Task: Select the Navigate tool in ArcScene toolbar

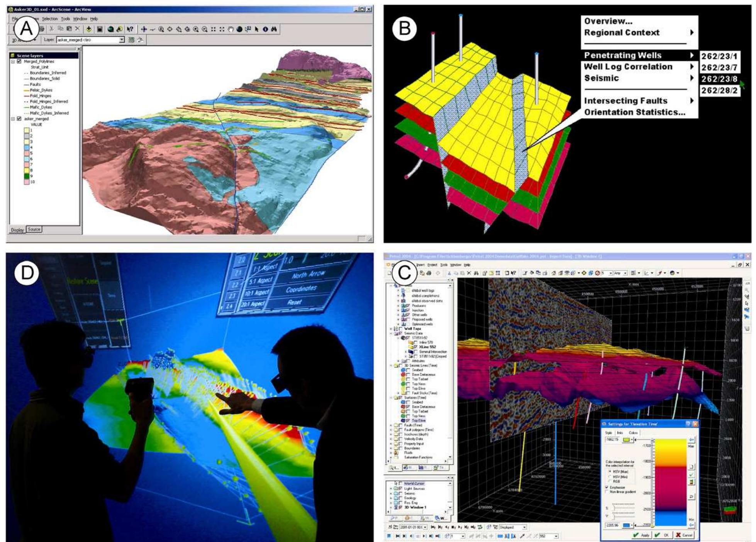Action: point(144,29)
